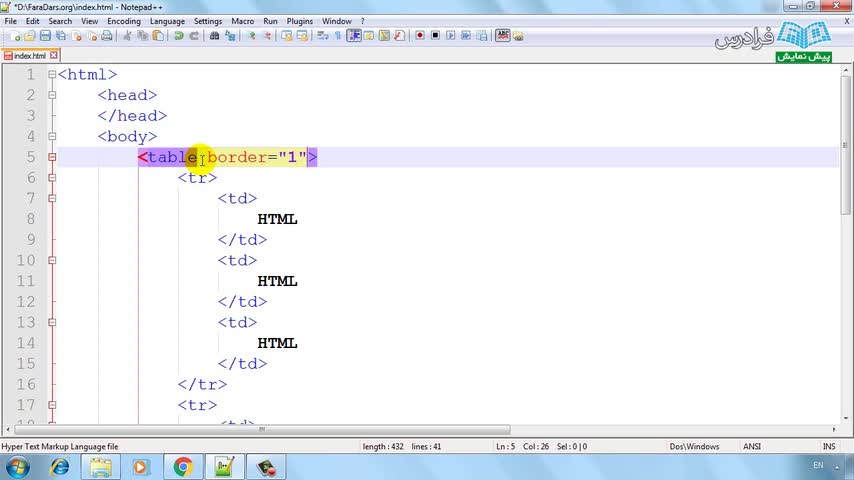The image size is (854, 480).
Task: Click the Redo arrow toolbar icon
Action: pyautogui.click(x=194, y=36)
